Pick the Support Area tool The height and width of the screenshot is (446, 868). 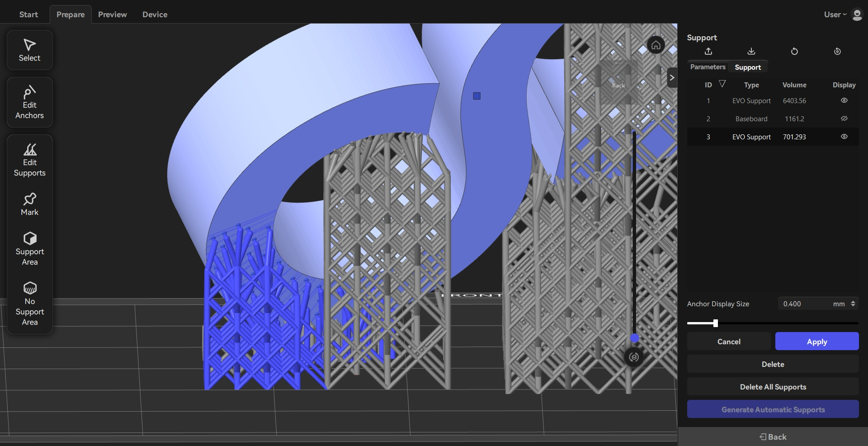click(29, 249)
